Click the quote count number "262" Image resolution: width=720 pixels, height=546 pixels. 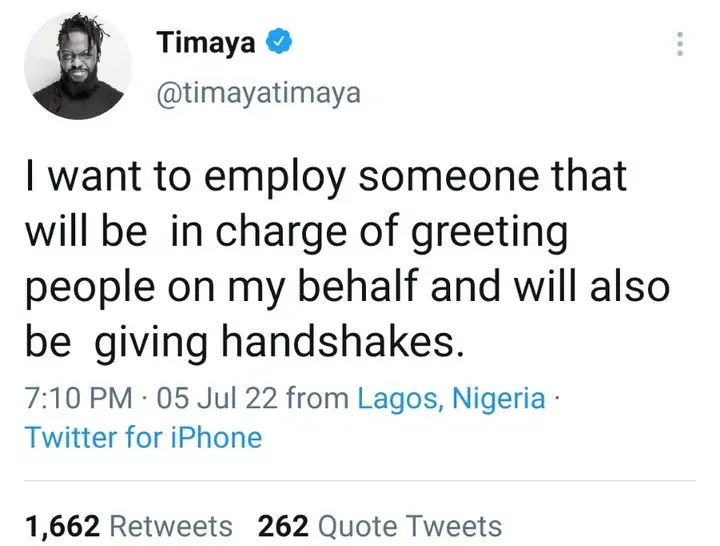[x=282, y=525]
